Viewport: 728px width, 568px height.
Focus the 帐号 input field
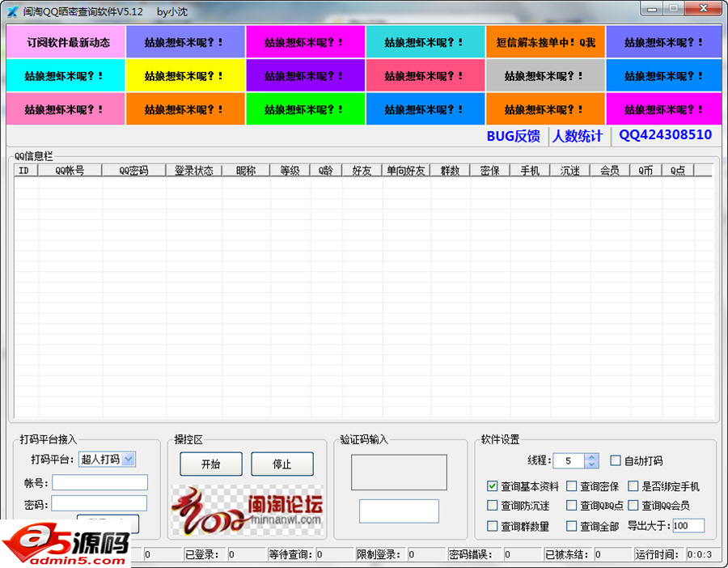tap(99, 482)
